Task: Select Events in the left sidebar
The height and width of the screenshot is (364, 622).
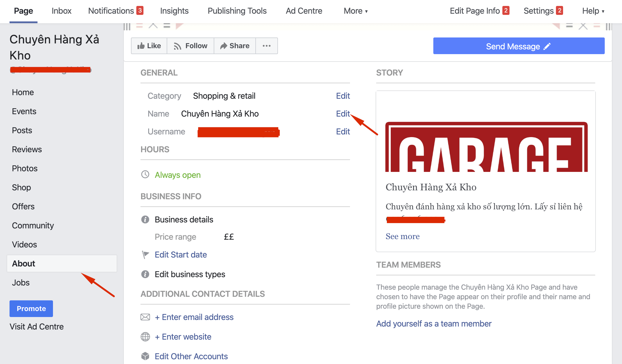Action: (x=24, y=111)
